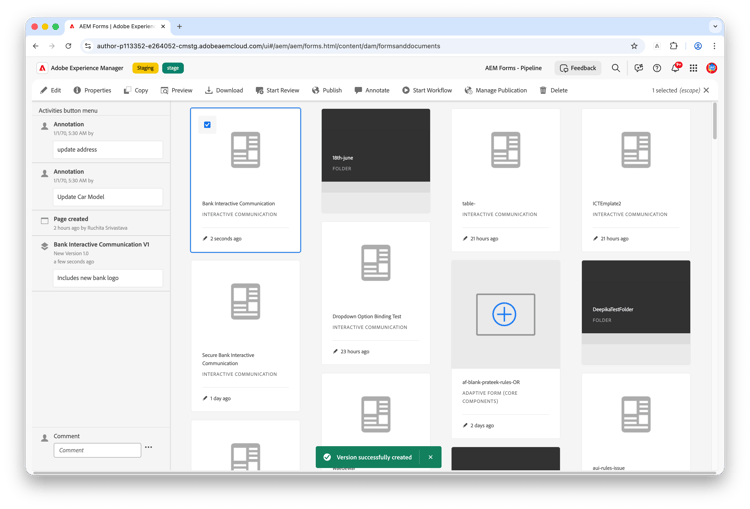This screenshot has height=509, width=750.
Task: Publish the selected form
Action: [x=327, y=90]
